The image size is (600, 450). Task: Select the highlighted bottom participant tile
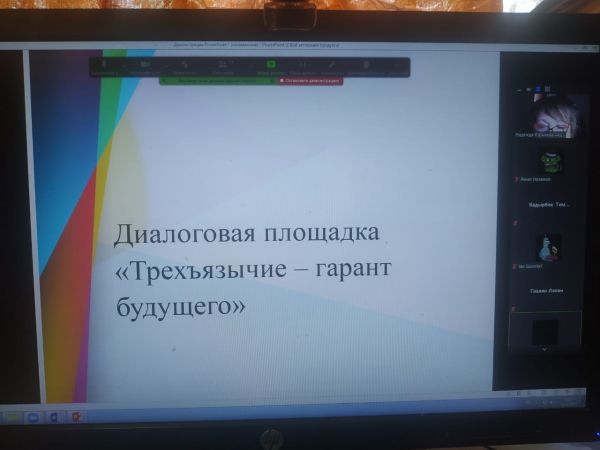[544, 328]
